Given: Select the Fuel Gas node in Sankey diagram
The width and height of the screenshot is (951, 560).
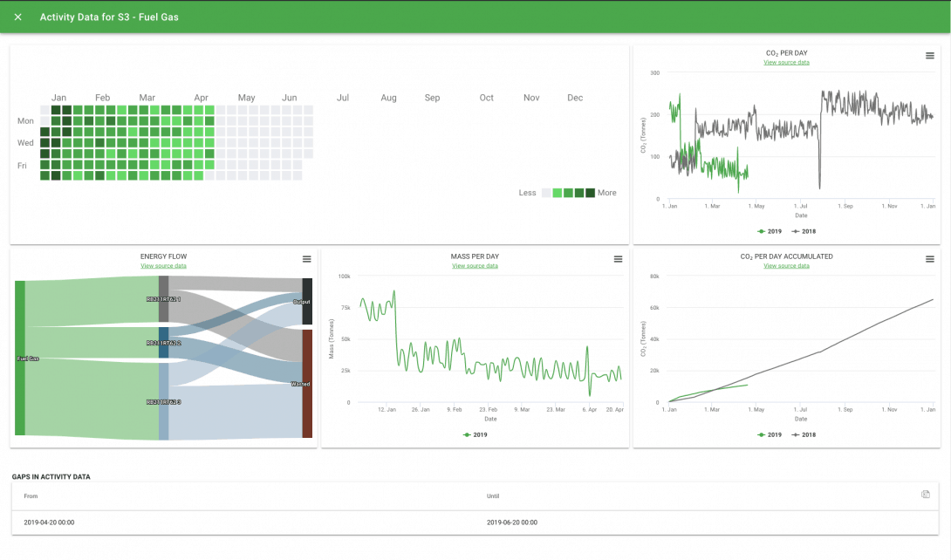Looking at the screenshot, I should 20,358.
